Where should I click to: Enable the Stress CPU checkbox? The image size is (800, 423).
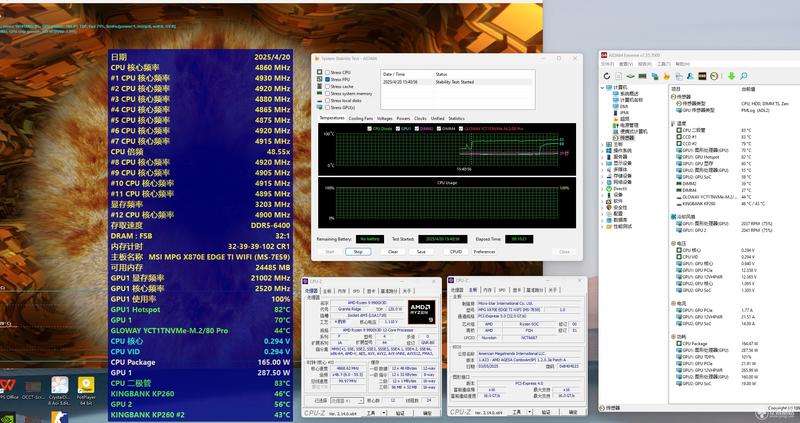coord(327,72)
